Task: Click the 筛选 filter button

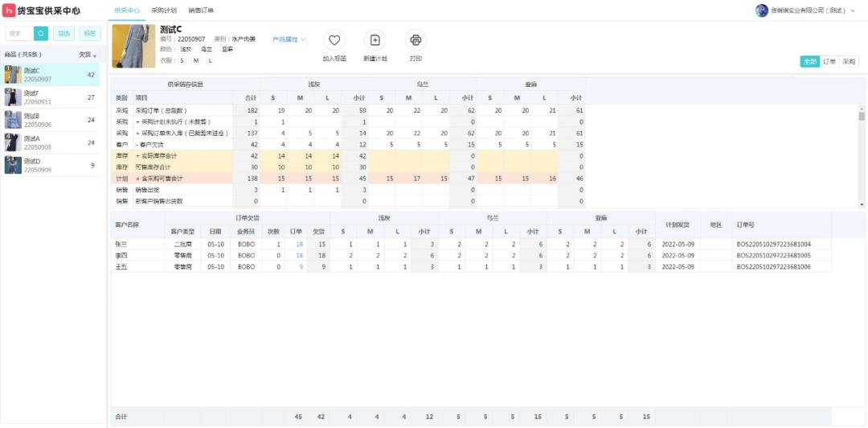Action: (63, 34)
